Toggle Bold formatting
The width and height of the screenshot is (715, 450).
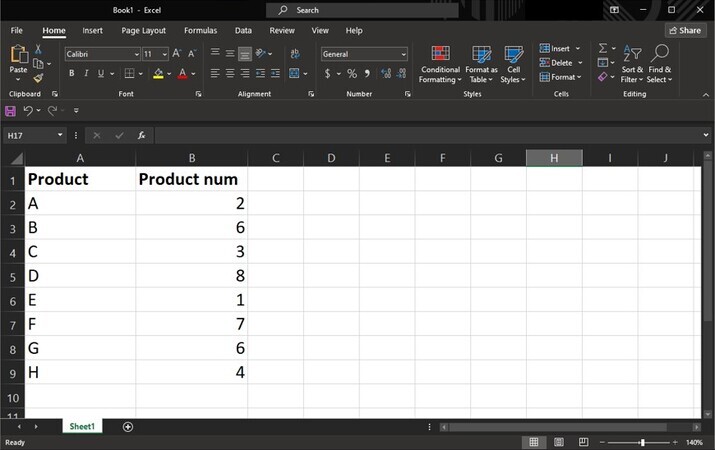72,73
